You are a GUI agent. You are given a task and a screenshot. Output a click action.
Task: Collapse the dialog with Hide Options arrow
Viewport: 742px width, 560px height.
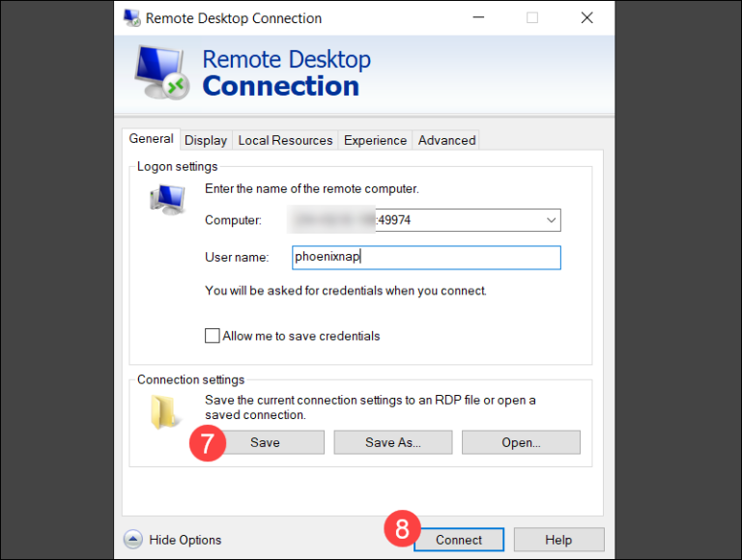(x=133, y=540)
